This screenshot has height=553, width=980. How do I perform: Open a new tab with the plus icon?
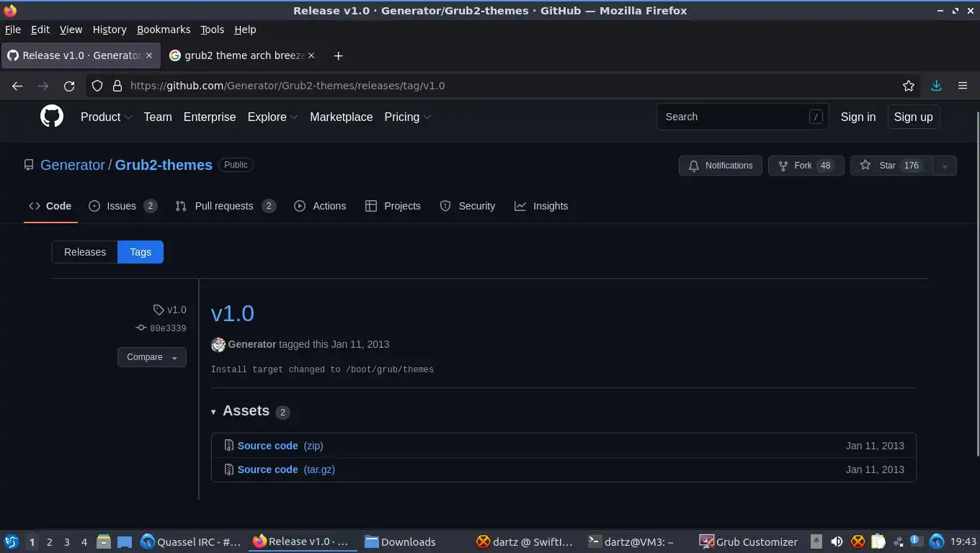tap(338, 55)
